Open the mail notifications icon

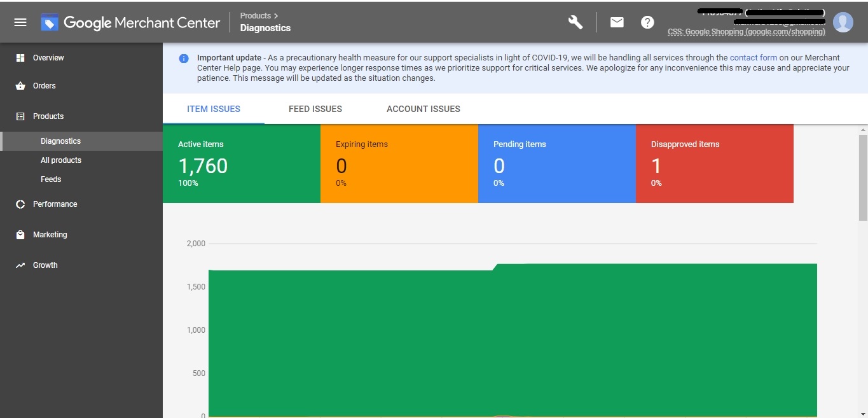[x=617, y=22]
